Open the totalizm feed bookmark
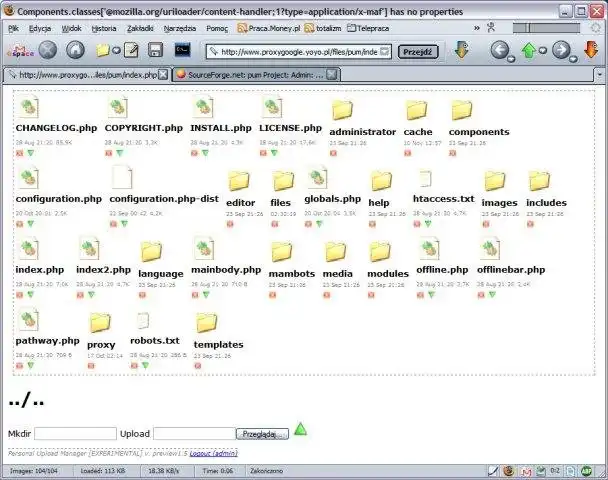 click(x=323, y=28)
